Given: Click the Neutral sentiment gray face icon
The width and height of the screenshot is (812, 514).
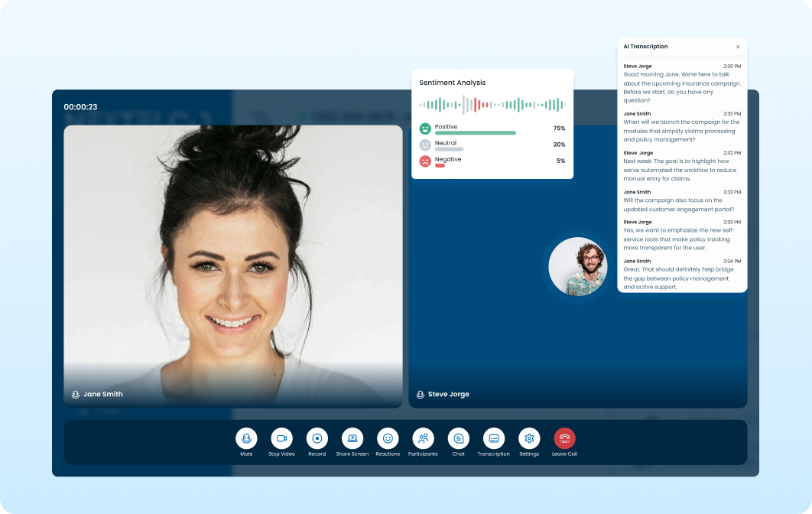Looking at the screenshot, I should coord(425,145).
